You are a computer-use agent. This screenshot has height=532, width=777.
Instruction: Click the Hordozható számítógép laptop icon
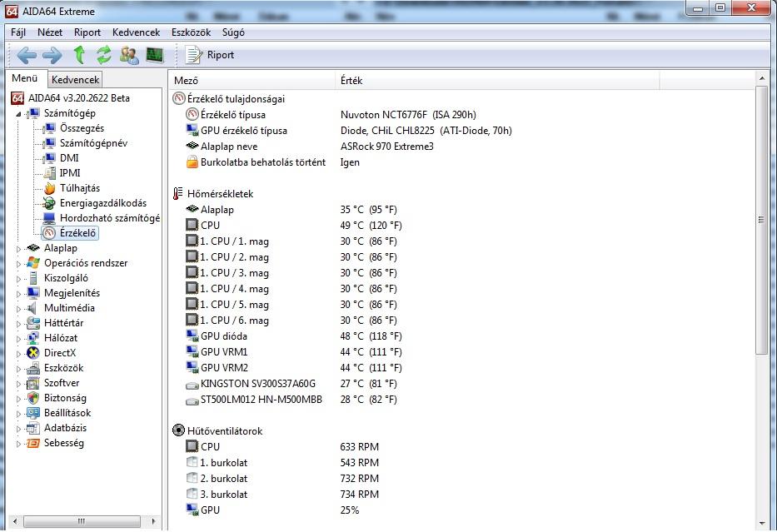pos(49,218)
